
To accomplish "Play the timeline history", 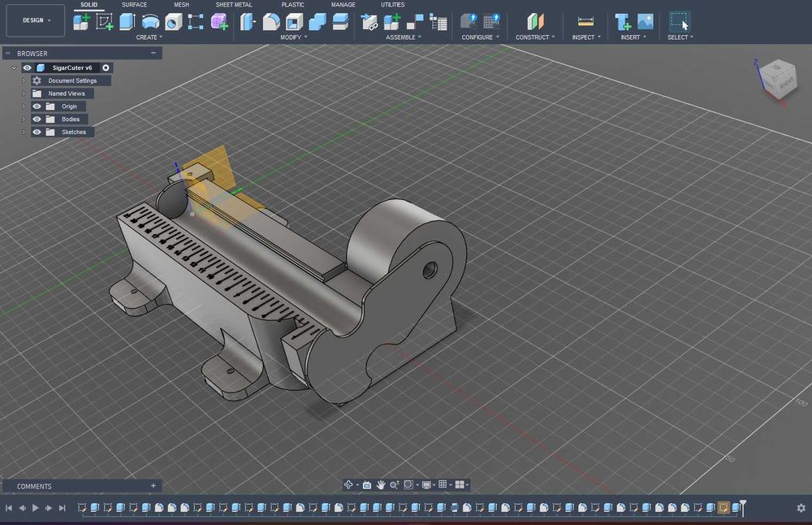I will 35,508.
